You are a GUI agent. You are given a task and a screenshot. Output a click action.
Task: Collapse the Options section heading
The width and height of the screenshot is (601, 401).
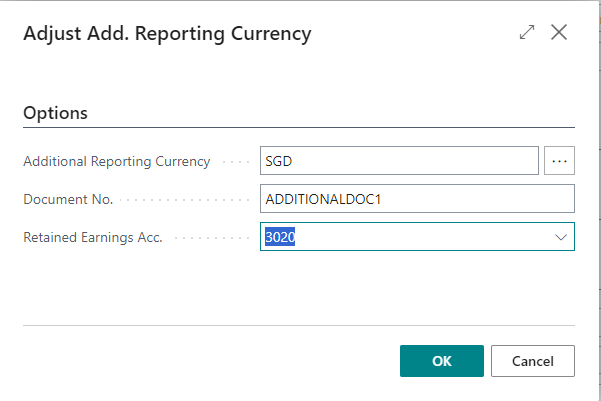tap(56, 113)
